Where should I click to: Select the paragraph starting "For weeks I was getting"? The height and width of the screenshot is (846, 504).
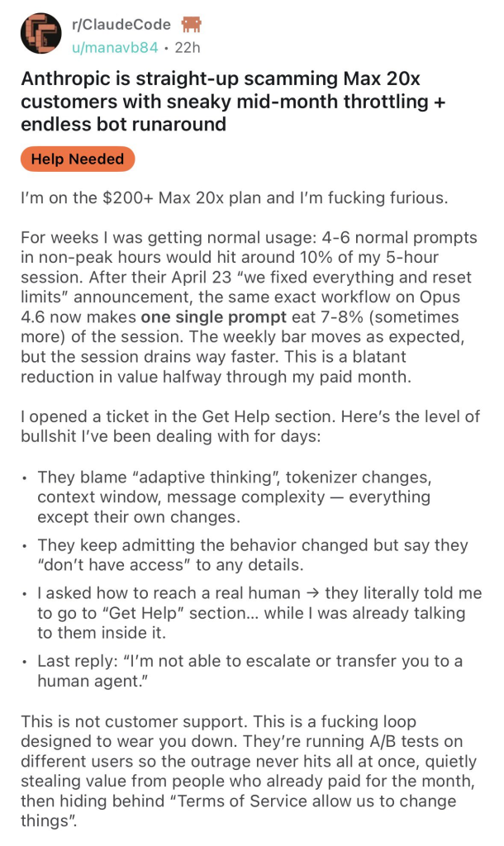[x=249, y=307]
